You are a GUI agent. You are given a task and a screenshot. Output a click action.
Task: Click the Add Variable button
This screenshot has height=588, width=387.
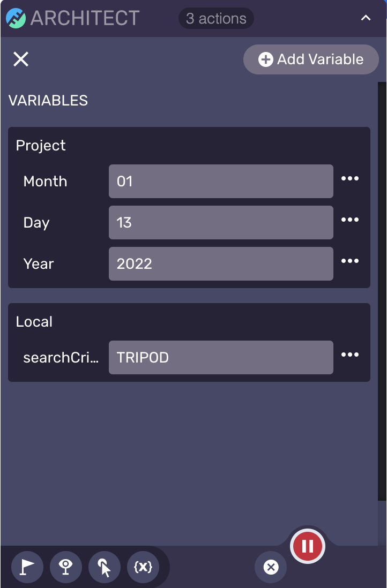[311, 59]
